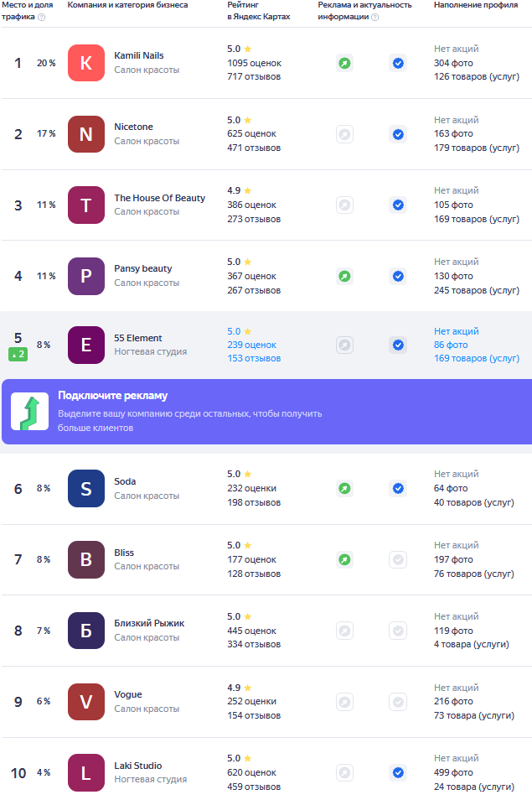Select the Kamili Nails logo thumbnail
The height and width of the screenshot is (805, 532).
[x=86, y=63]
